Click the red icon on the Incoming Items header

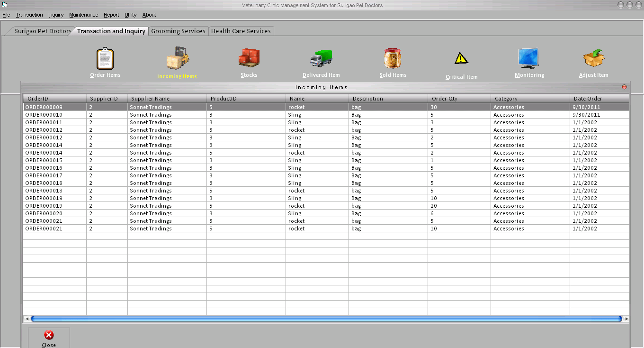click(624, 87)
